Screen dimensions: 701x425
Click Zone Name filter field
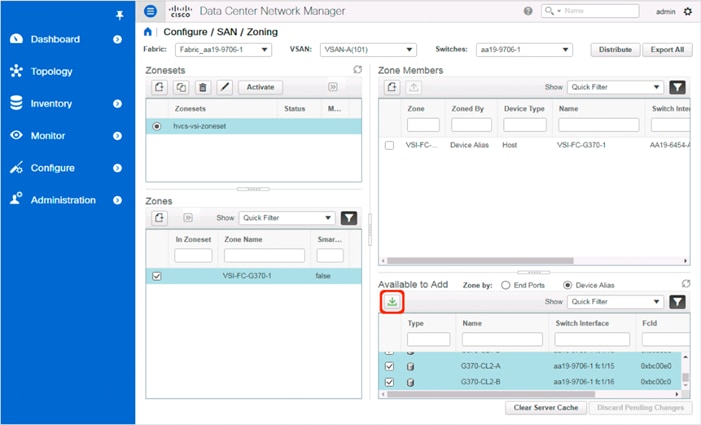tap(264, 256)
